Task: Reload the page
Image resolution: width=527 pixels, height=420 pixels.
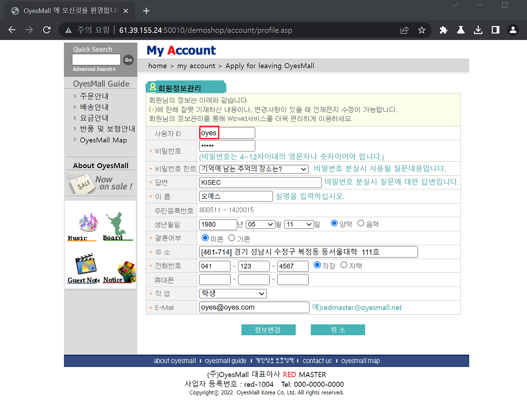Action: tap(47, 30)
